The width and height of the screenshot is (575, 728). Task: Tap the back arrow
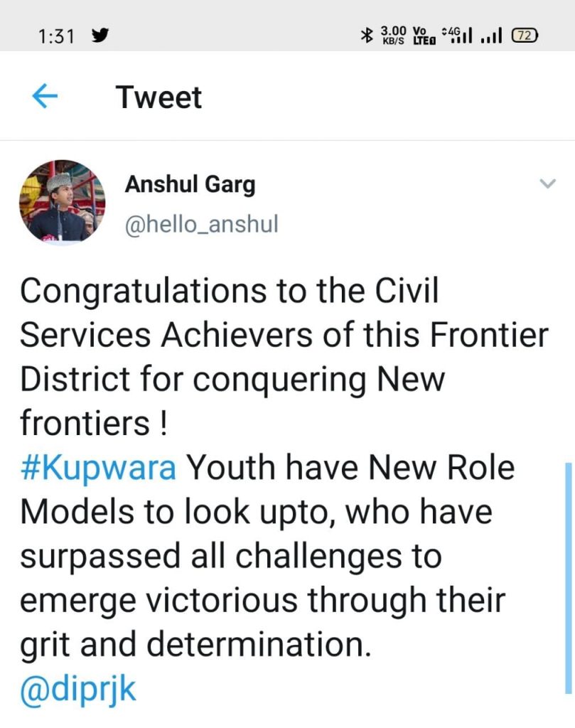pyautogui.click(x=45, y=97)
